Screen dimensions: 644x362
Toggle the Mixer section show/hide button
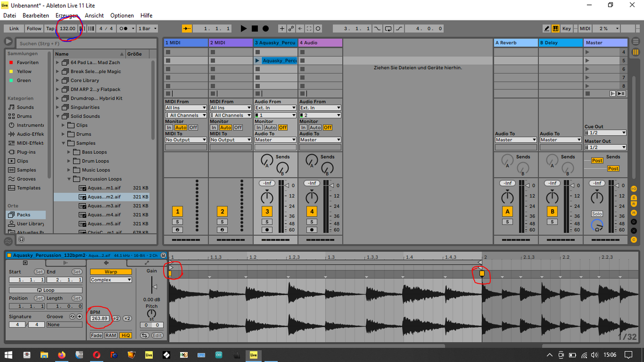[x=634, y=213]
